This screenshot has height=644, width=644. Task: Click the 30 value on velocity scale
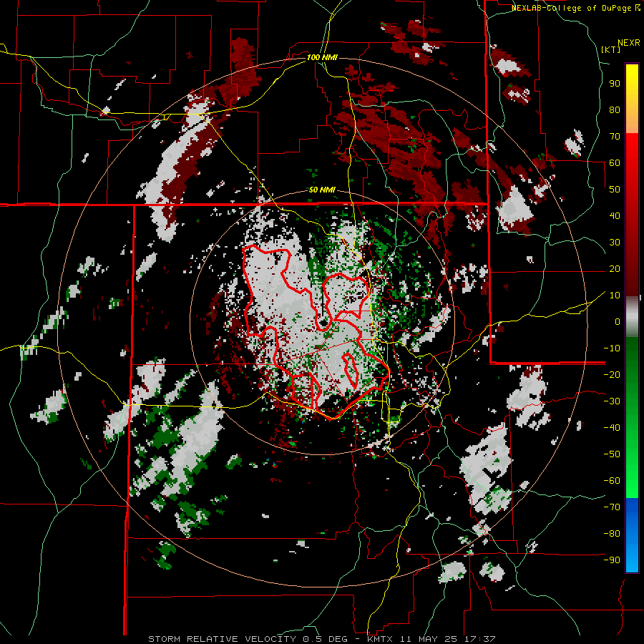coord(615,243)
